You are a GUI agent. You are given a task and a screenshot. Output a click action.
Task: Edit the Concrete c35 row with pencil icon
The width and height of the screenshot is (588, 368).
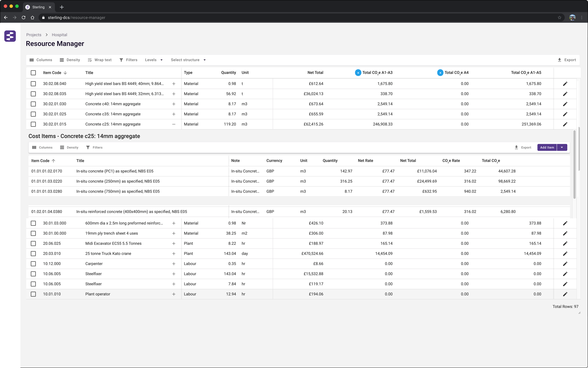pyautogui.click(x=565, y=114)
